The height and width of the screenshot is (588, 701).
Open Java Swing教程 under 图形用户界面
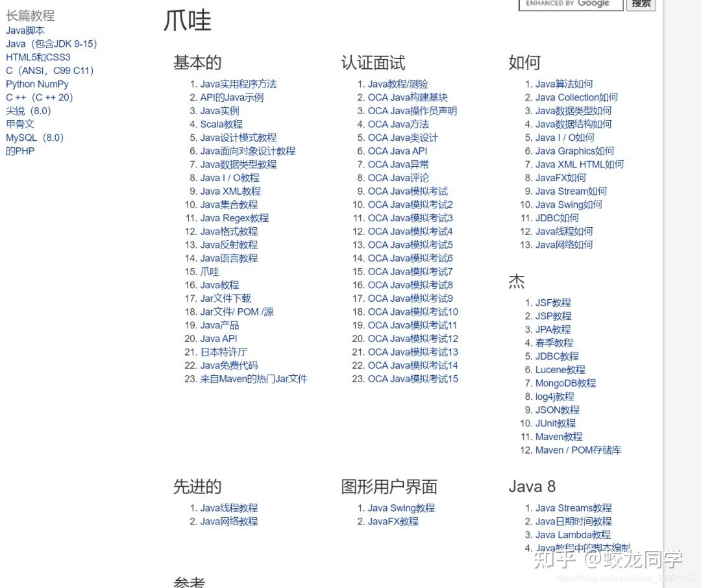pos(401,508)
